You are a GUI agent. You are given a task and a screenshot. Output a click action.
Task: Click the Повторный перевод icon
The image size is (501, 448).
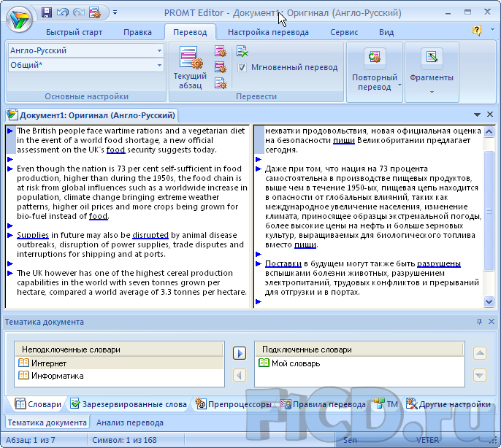(x=375, y=58)
